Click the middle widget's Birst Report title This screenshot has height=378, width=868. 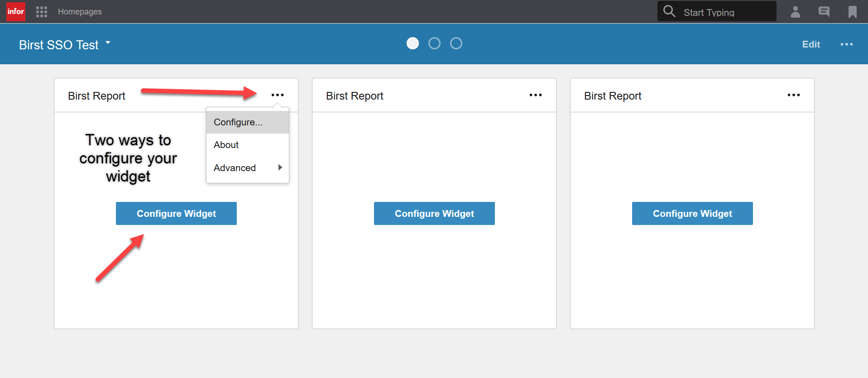(355, 96)
